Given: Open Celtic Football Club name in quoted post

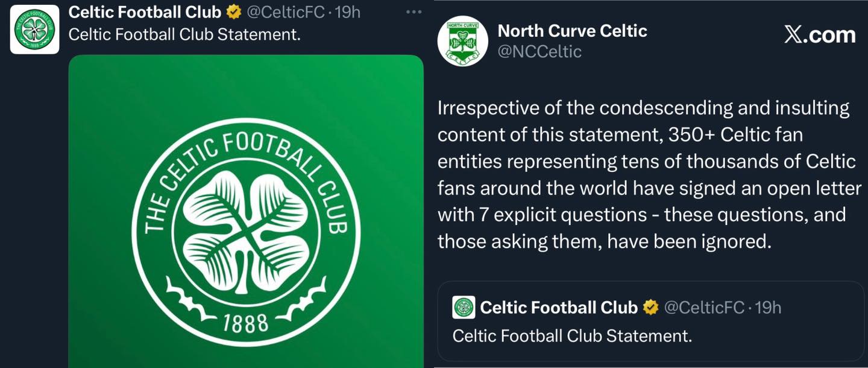Looking at the screenshot, I should 559,308.
